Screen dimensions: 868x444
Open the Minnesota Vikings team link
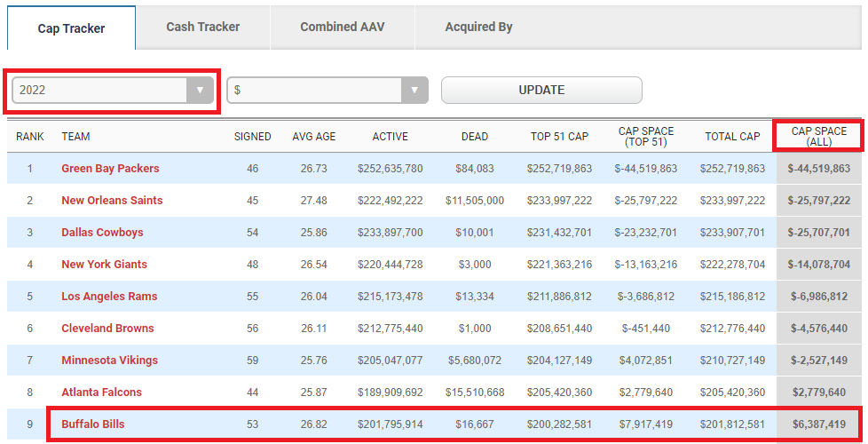pos(109,361)
